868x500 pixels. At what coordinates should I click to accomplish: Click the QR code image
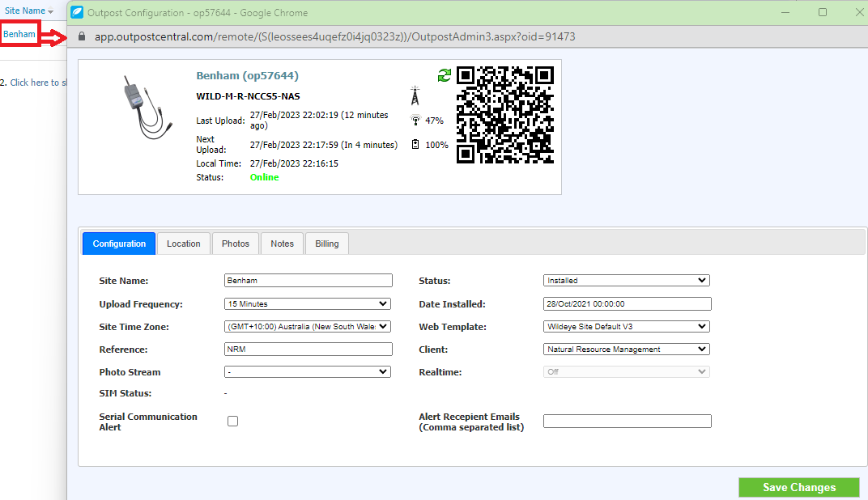tap(505, 115)
